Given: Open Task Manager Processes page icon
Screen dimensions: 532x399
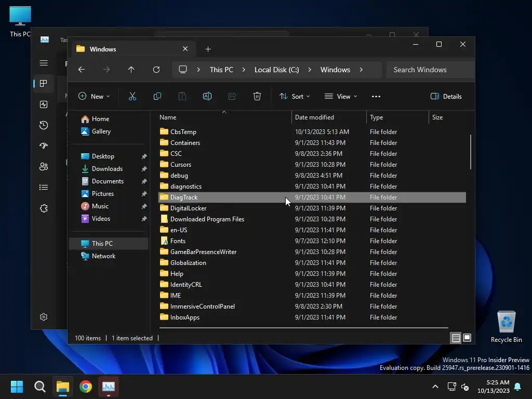Looking at the screenshot, I should point(44,84).
